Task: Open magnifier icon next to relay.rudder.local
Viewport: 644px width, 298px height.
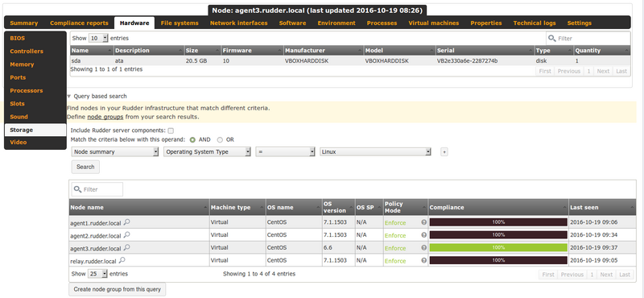Action: 122,261
